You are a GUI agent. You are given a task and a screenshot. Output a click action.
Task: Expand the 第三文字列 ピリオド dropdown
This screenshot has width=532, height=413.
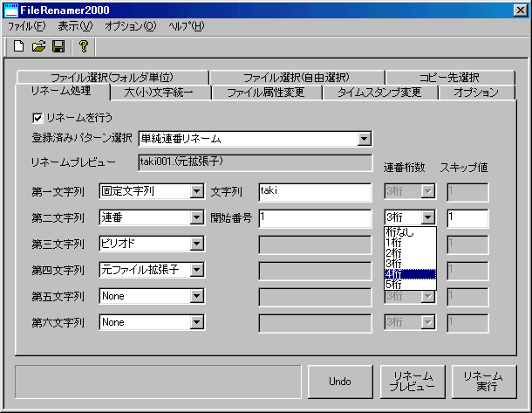197,244
